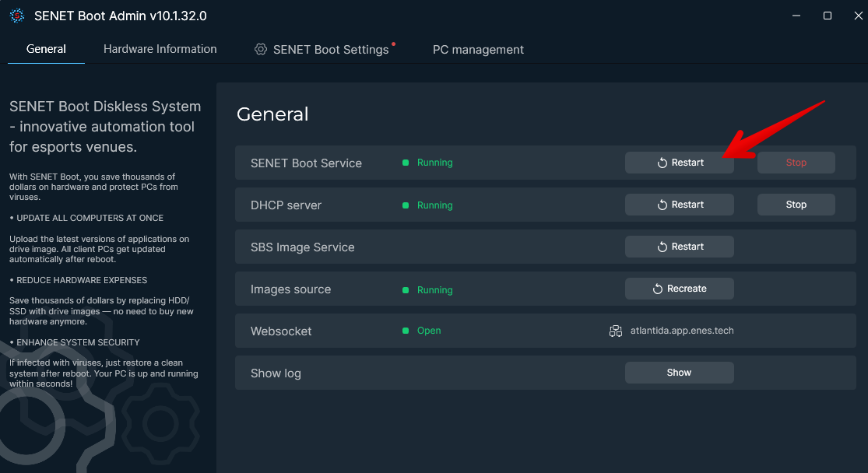
Task: Click the recreate icon on Images source row
Action: (x=658, y=289)
